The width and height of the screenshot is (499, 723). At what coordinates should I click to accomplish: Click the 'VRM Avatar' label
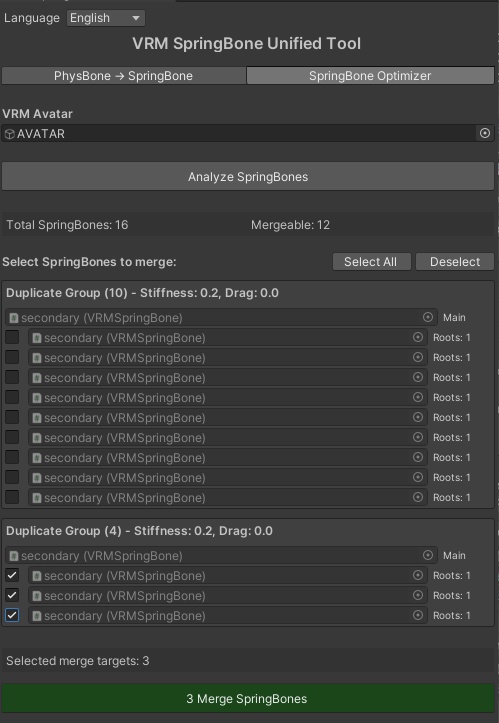click(37, 113)
